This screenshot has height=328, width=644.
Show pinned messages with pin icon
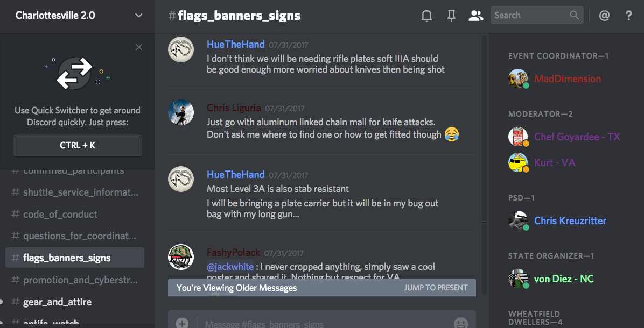(x=451, y=16)
